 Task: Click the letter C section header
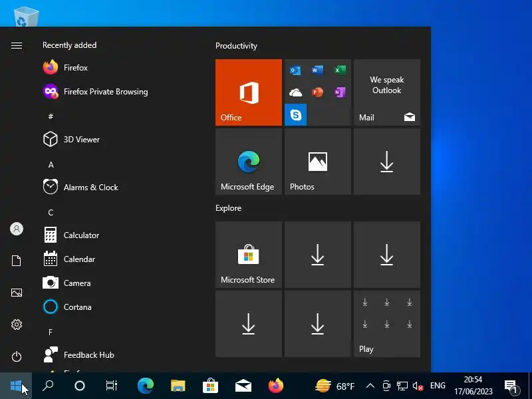51,213
